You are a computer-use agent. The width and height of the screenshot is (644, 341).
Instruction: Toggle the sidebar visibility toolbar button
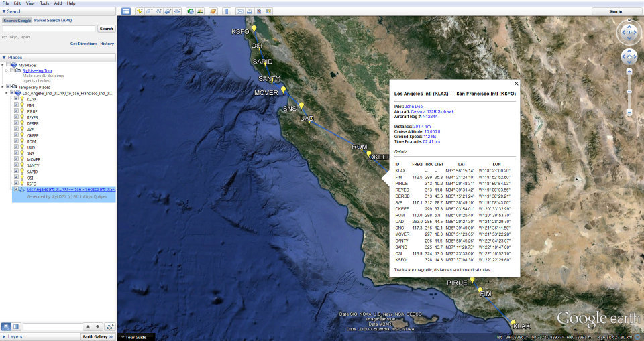126,11
